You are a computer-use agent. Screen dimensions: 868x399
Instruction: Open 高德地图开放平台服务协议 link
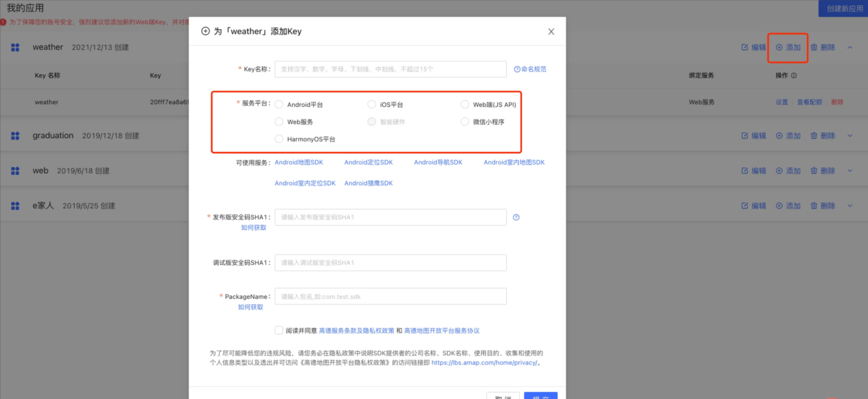(442, 331)
